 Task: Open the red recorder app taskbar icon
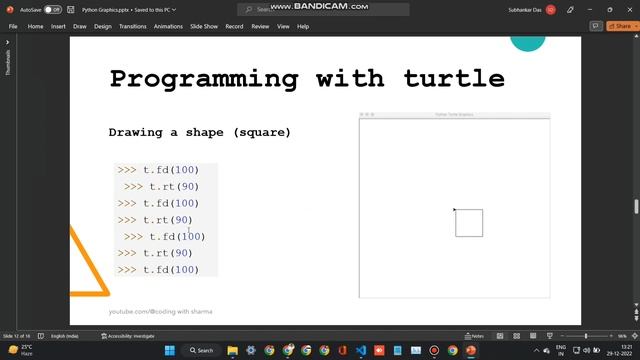tap(379, 350)
